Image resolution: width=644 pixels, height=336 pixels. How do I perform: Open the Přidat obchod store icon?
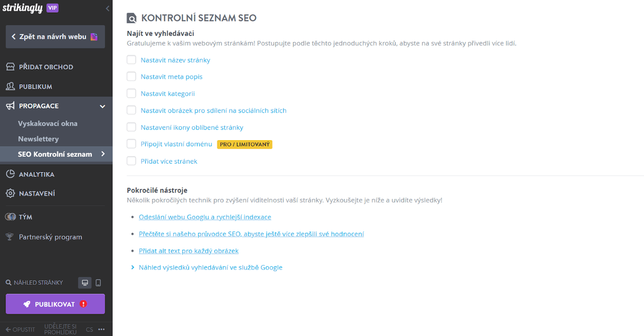(11, 67)
